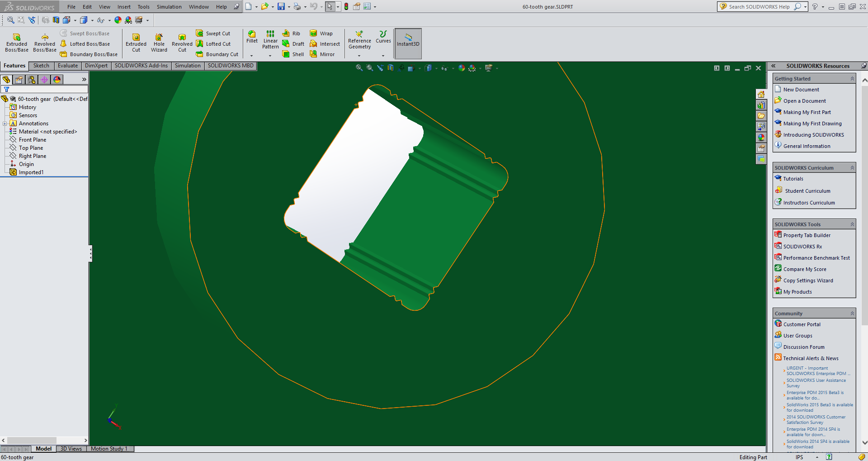This screenshot has width=868, height=461.
Task: Choose the Shell feature tool
Action: (x=292, y=54)
